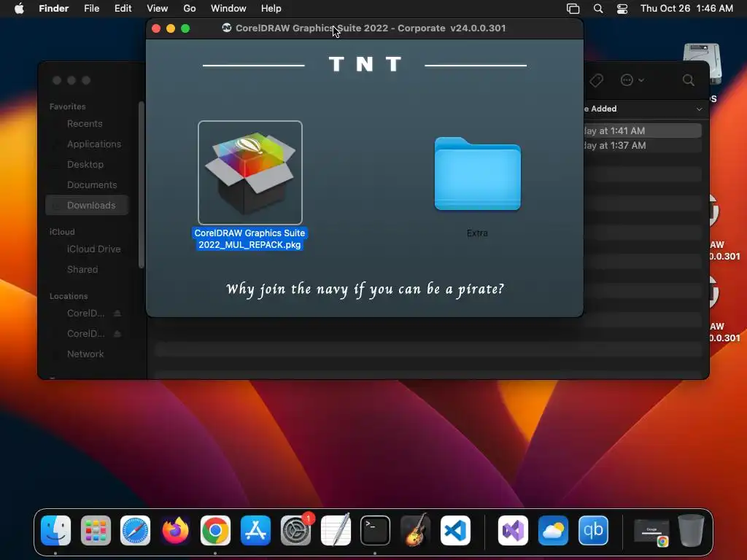Close the CorelDRAW TNT window
The image size is (747, 560).
156,28
